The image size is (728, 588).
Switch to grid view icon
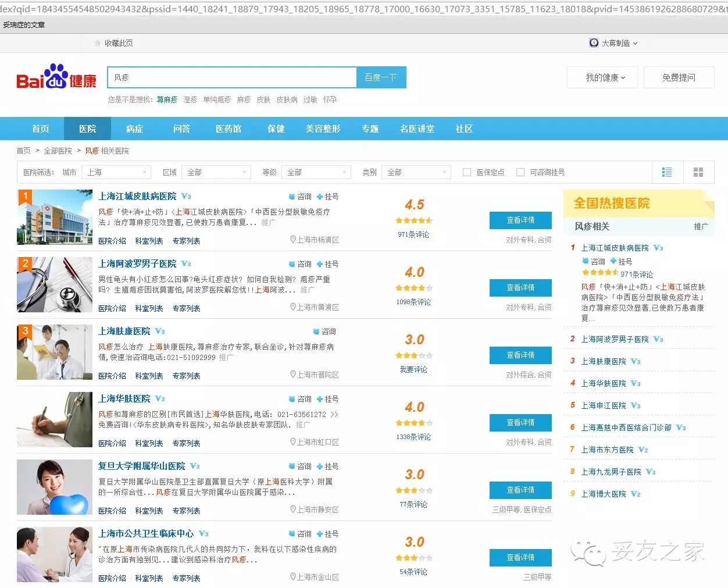pos(698,172)
